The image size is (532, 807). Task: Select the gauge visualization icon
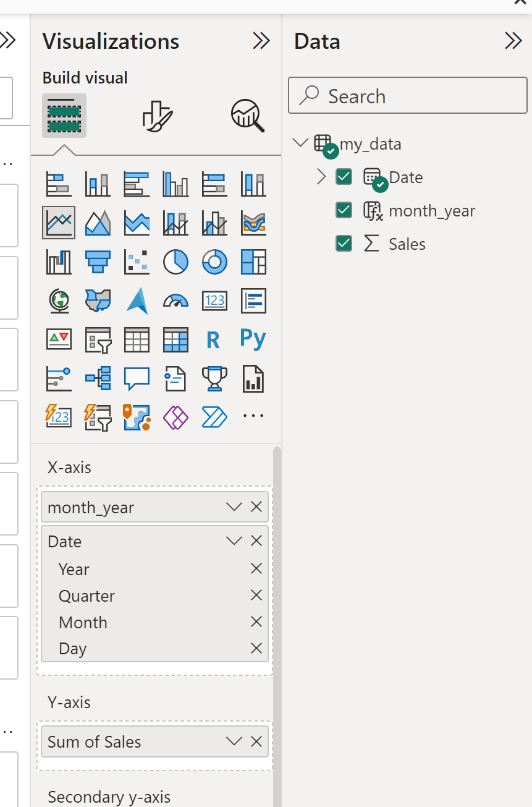click(x=175, y=301)
